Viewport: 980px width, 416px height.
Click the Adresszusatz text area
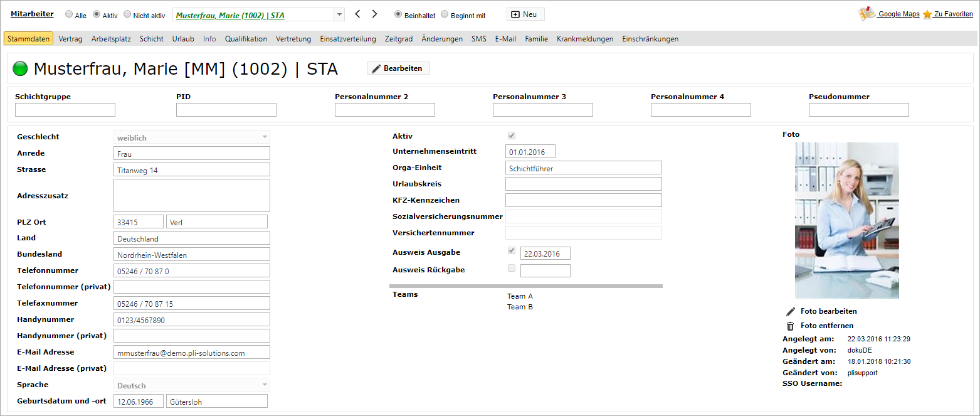192,195
